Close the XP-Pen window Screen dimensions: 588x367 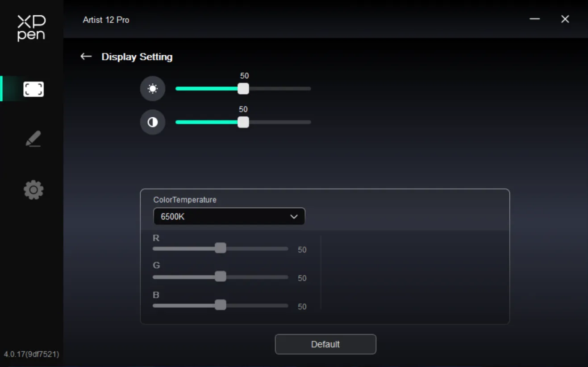565,19
